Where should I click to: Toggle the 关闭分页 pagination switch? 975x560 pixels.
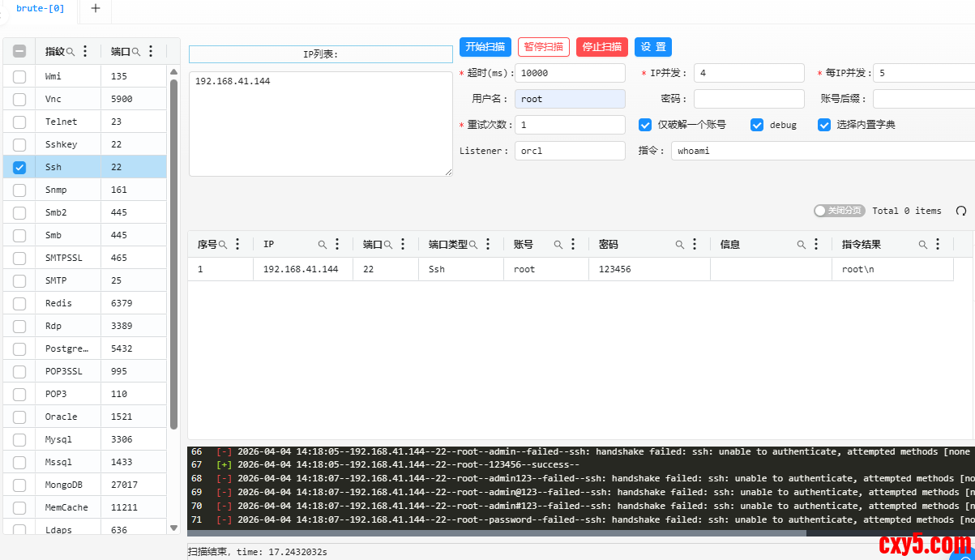pos(838,211)
